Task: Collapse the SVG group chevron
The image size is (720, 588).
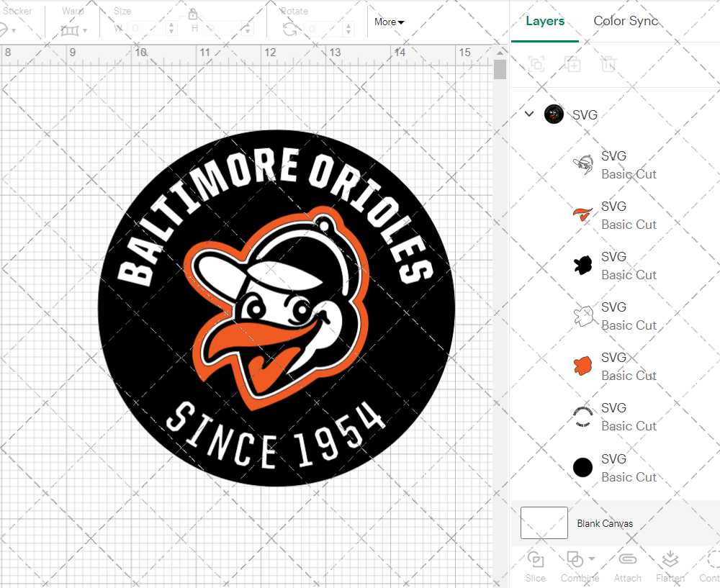Action: coord(529,114)
